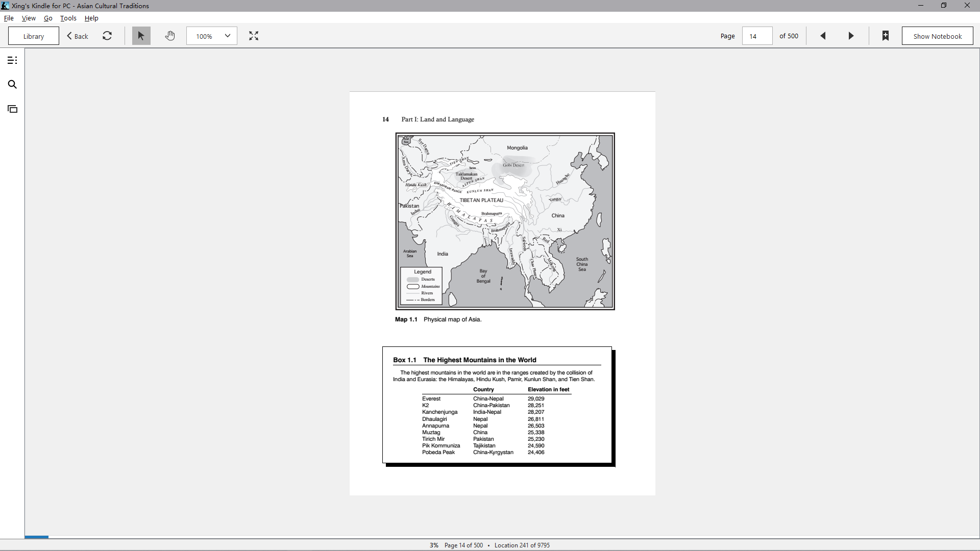Click the Physical map of Asia image
The width and height of the screenshot is (980, 551).
coord(505,221)
